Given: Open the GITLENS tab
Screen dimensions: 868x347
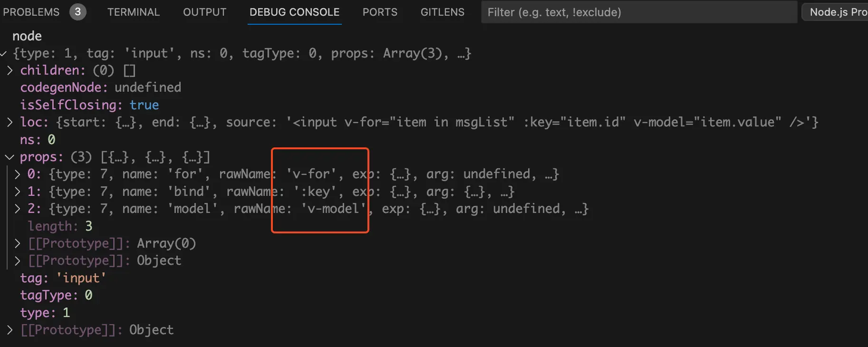Looking at the screenshot, I should 443,12.
